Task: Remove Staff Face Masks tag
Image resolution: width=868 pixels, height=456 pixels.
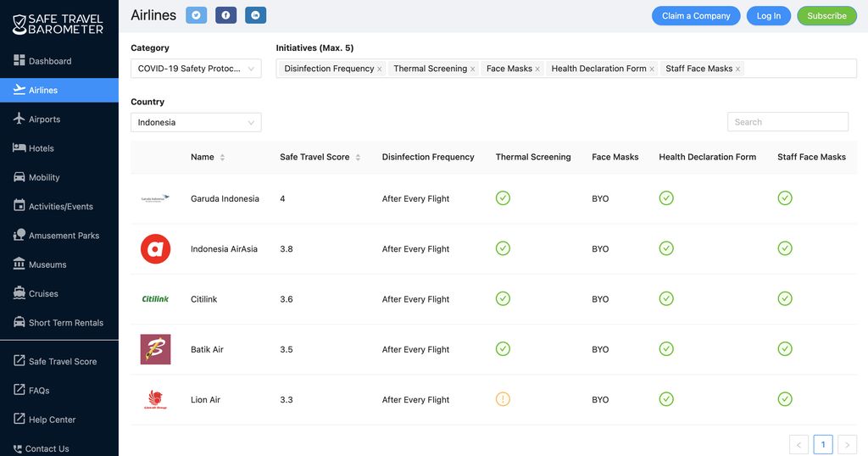Action: point(737,70)
